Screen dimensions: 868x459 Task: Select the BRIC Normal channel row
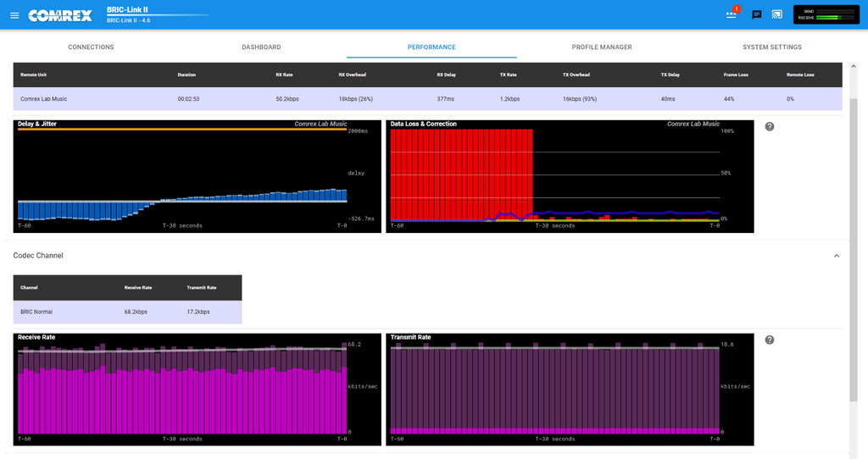tap(127, 312)
